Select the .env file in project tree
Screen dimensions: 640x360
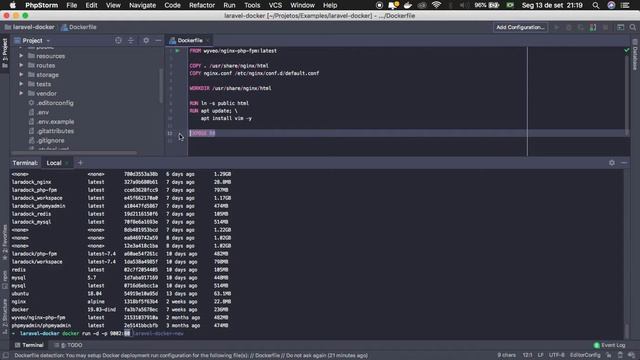click(x=39, y=112)
